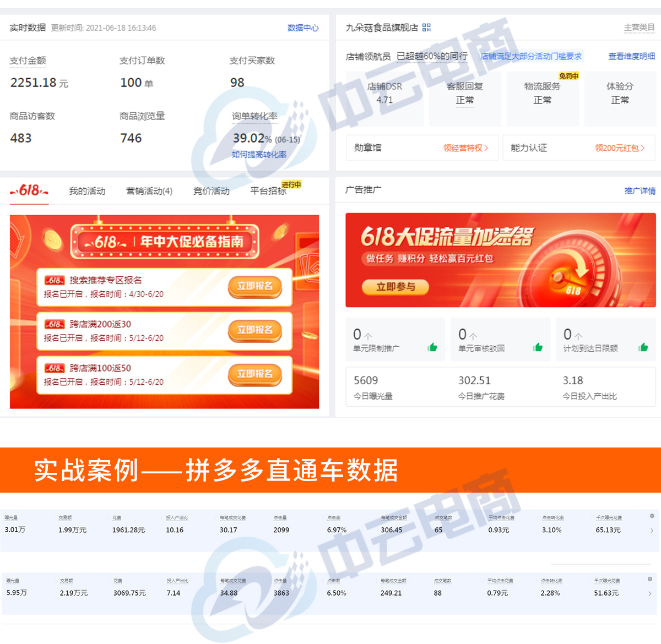Screen dimensions: 661x644
Task: Click the 6.50% click-rate value
Action: tap(337, 593)
